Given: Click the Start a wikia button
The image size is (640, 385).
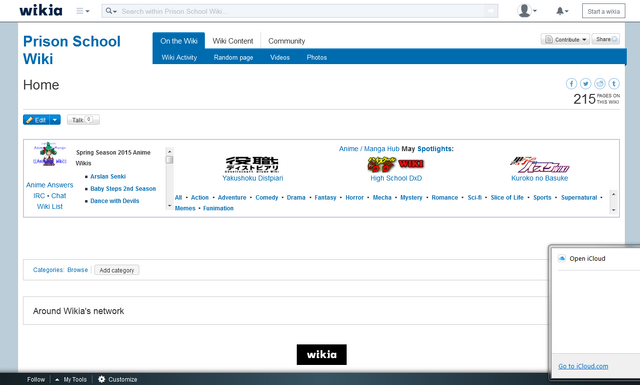Looking at the screenshot, I should click(603, 11).
